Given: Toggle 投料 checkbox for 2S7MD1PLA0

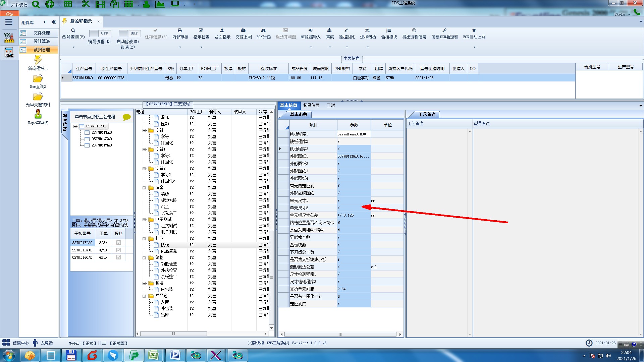Looking at the screenshot, I should 118,243.
